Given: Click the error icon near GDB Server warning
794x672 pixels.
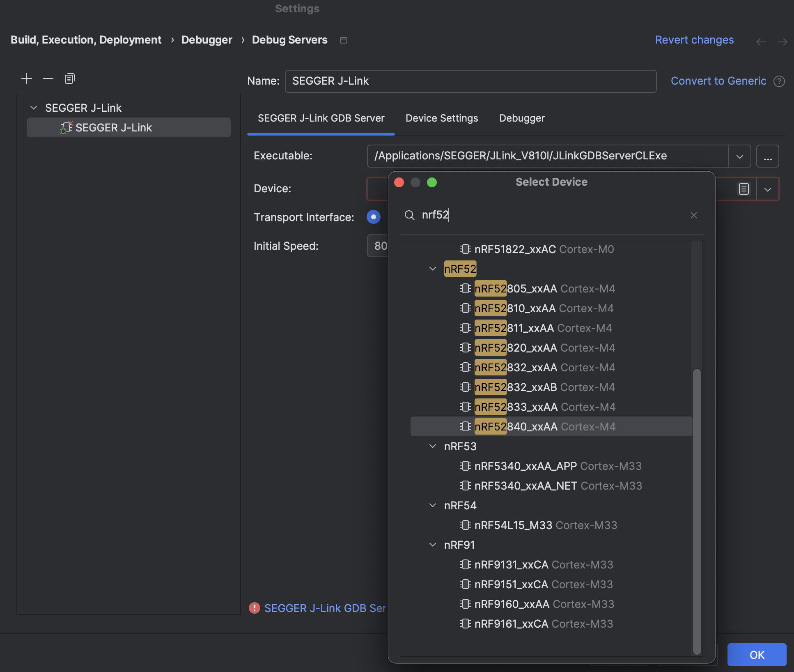Looking at the screenshot, I should coord(255,608).
